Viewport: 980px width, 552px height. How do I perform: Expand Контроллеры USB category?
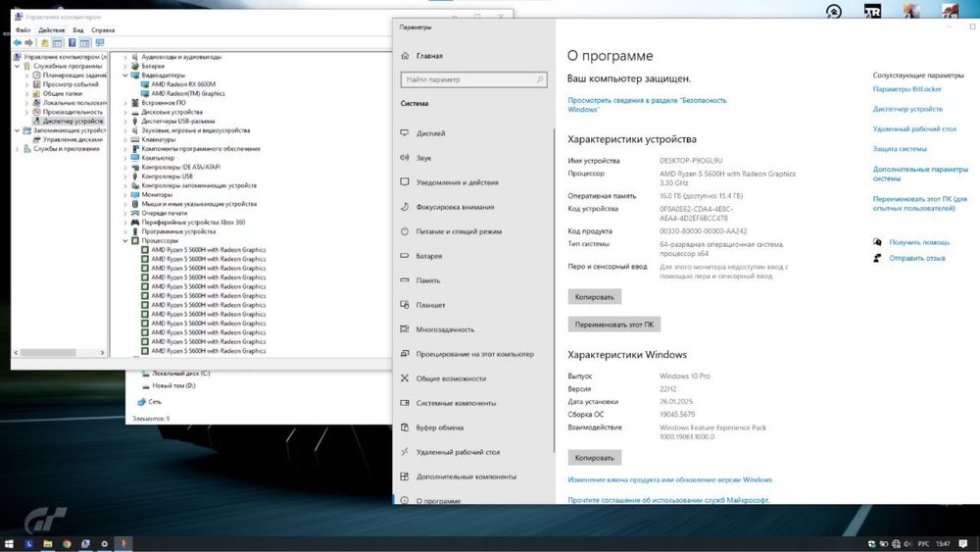125,176
